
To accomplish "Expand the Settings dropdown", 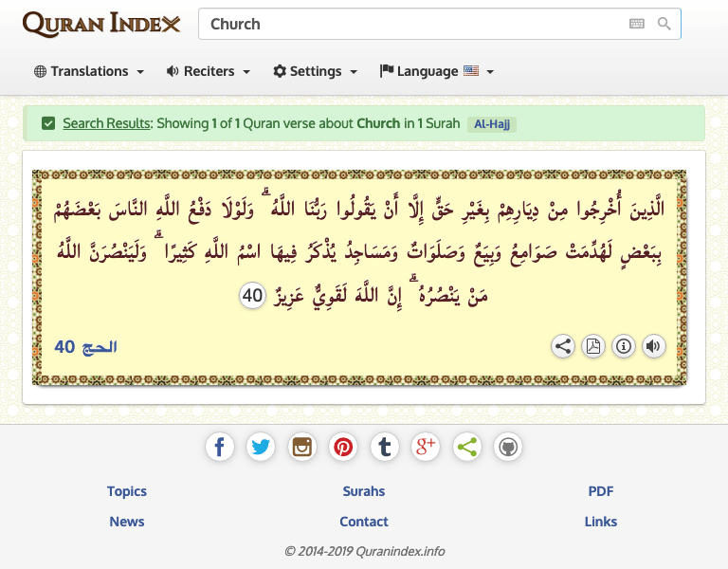I will pos(316,71).
